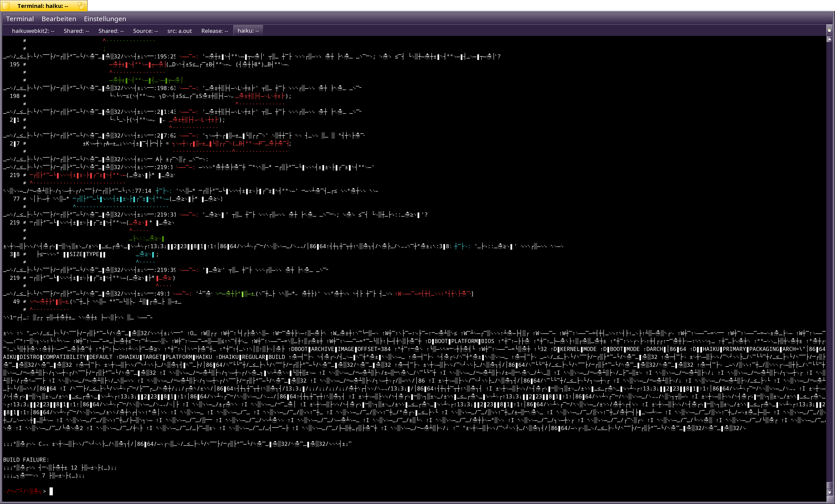Viewport: 835px width, 504px height.
Task: Switch to the src: a.out tab
Action: [x=179, y=31]
